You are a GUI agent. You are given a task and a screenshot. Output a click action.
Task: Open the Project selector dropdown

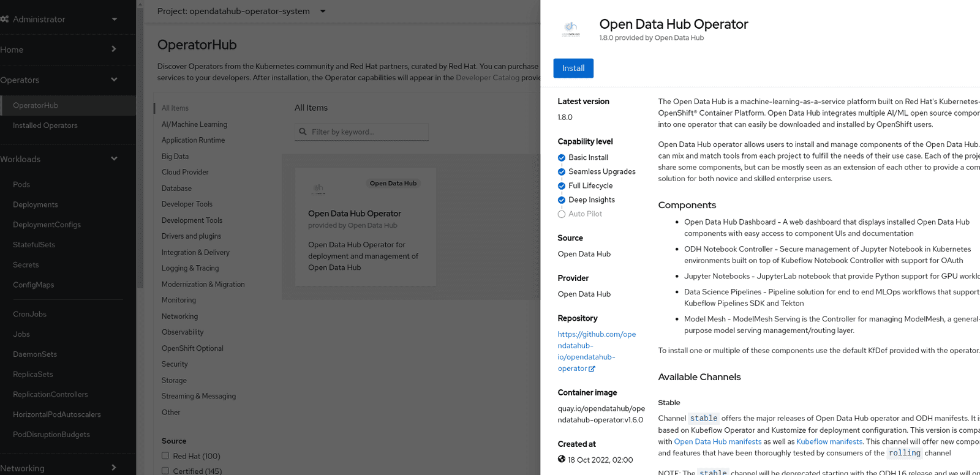click(x=242, y=11)
